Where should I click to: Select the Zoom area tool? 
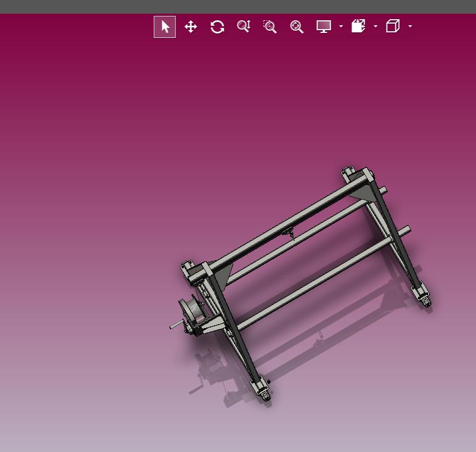point(270,27)
